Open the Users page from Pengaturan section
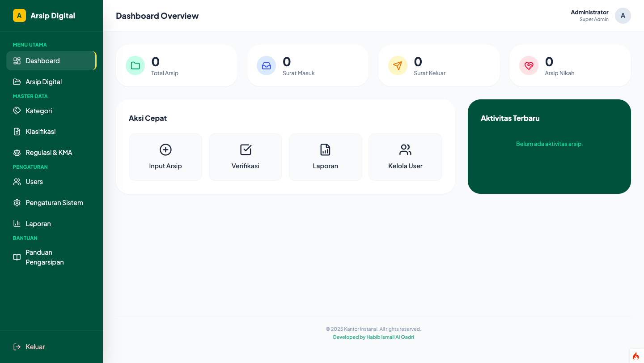 (x=34, y=182)
